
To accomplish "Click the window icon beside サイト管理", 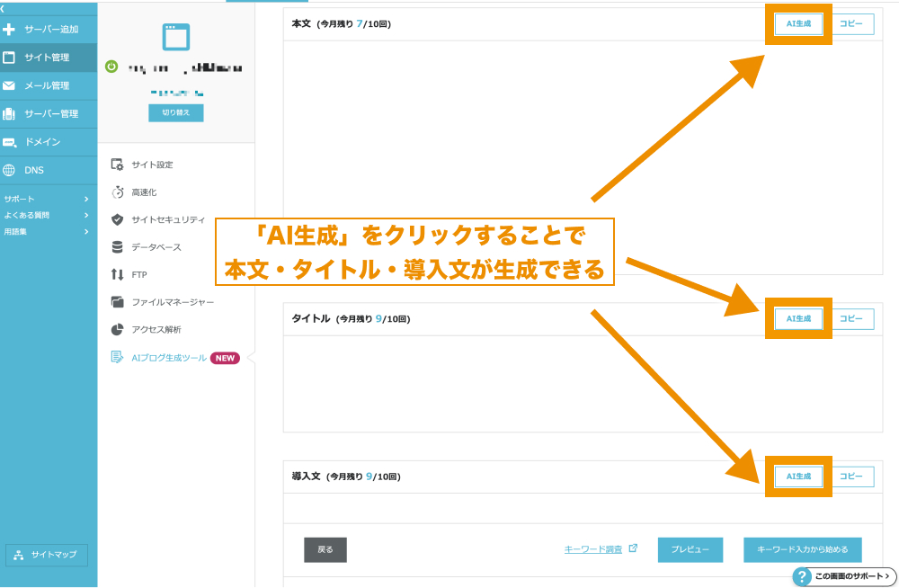I will click(9, 58).
